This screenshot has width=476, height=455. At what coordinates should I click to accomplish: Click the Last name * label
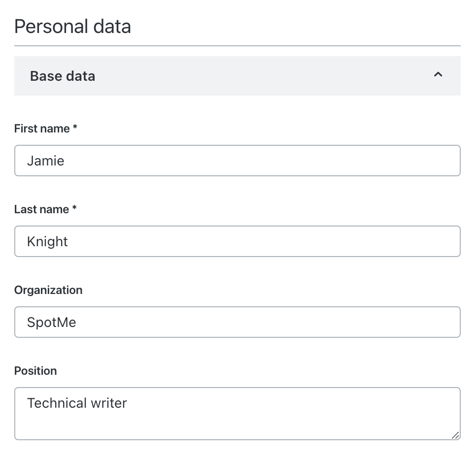45,209
